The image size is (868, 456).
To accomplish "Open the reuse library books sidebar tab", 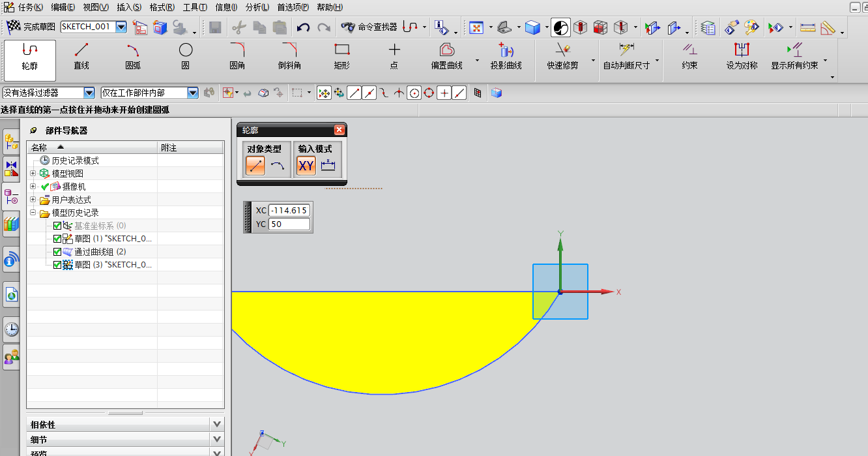I will coord(11,224).
